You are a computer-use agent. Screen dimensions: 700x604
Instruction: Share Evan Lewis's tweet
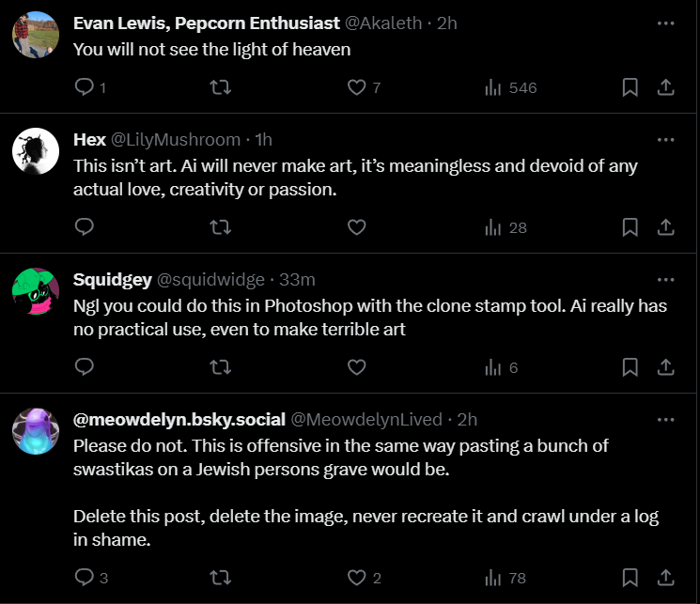(x=664, y=87)
